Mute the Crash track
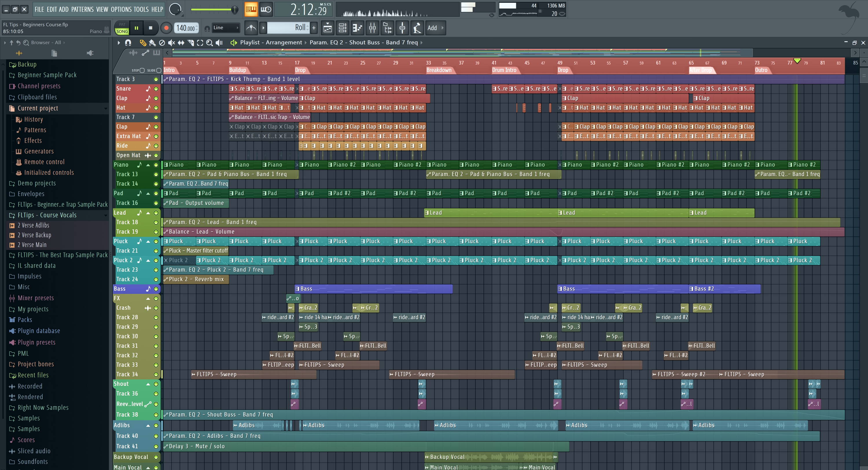The width and height of the screenshot is (868, 470). (x=156, y=308)
